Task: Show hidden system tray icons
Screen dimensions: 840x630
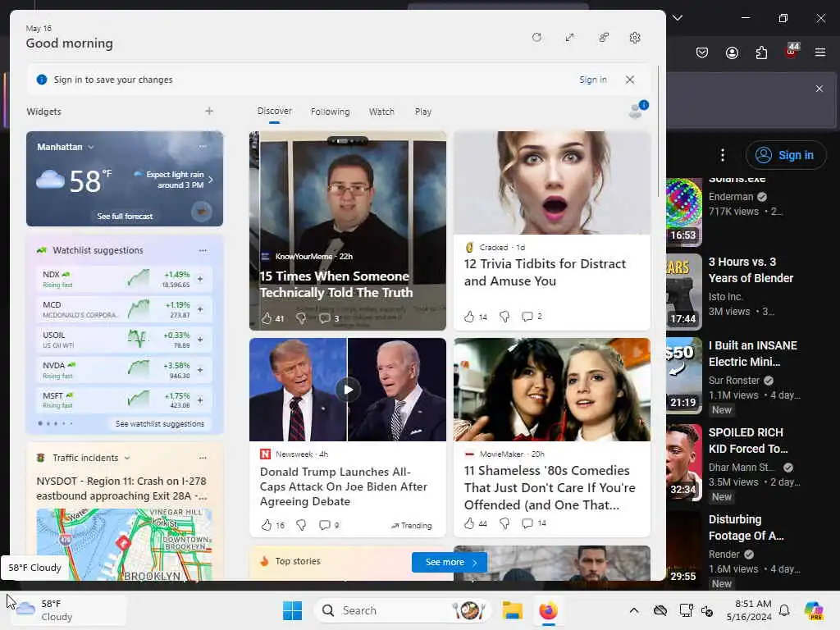Action: (634, 610)
